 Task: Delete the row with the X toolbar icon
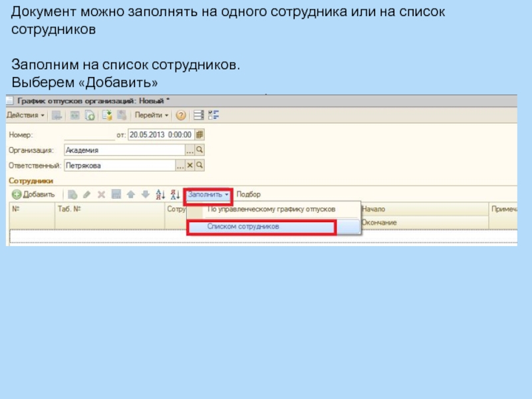pos(102,194)
